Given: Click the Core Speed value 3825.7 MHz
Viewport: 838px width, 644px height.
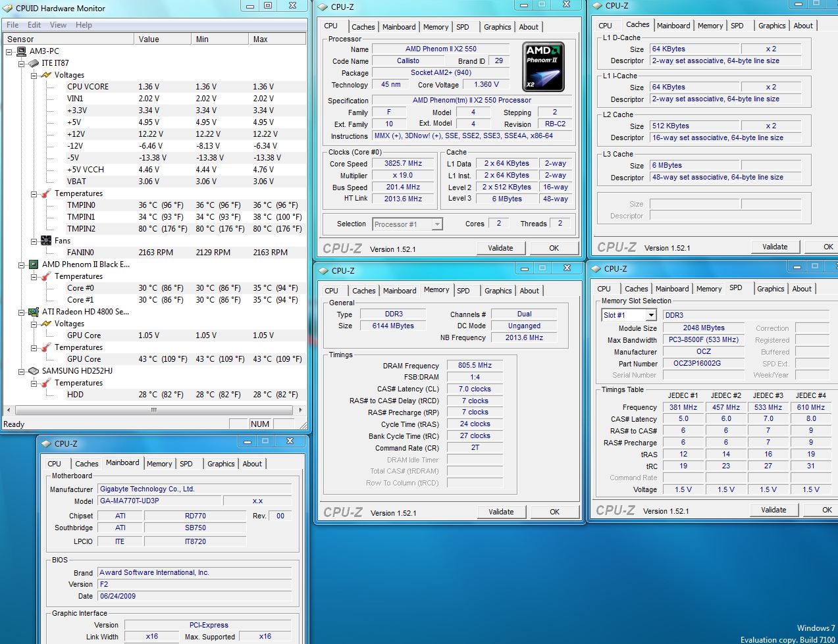Looking at the screenshot, I should click(404, 164).
